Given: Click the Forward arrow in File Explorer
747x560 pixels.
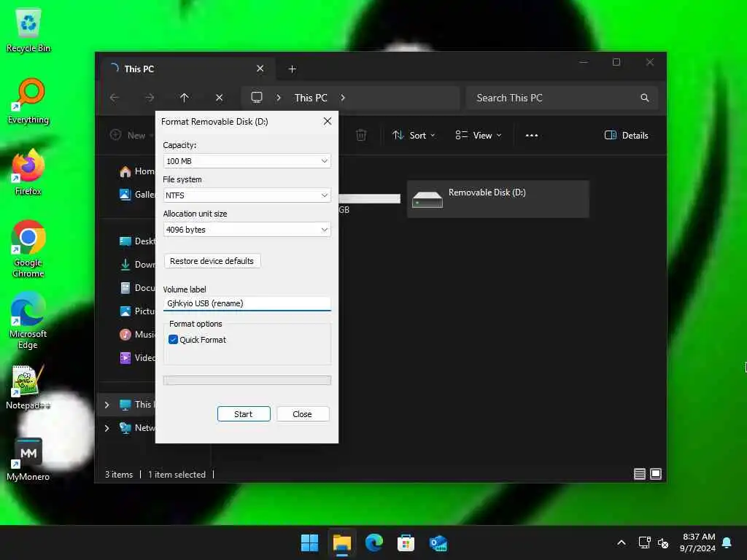Looking at the screenshot, I should pyautogui.click(x=150, y=98).
